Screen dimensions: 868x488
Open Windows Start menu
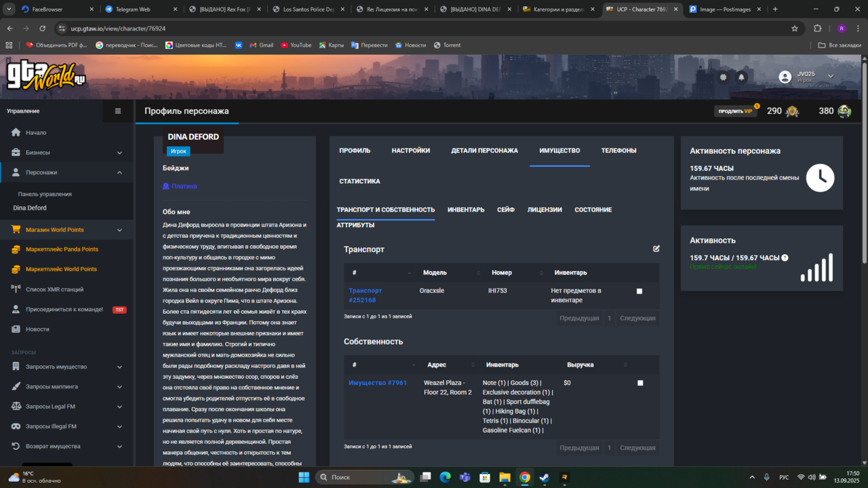pos(304,477)
